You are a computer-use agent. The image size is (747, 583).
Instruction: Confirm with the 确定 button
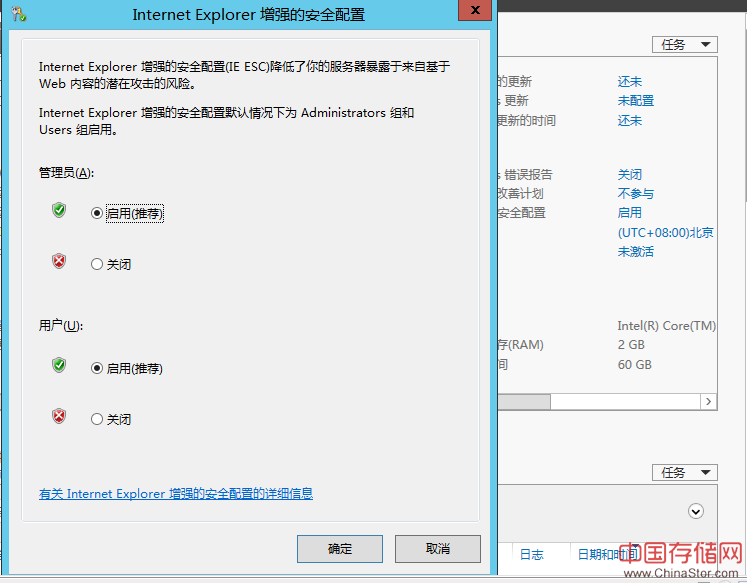[340, 549]
